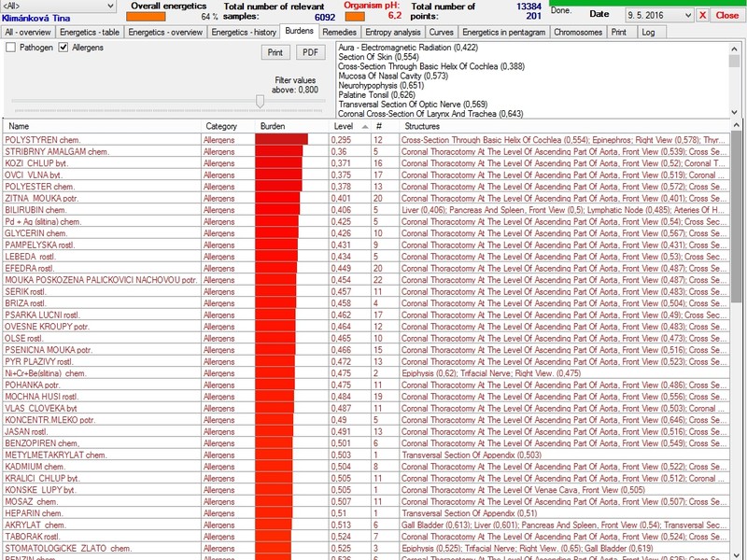Image resolution: width=747 pixels, height=560 pixels.
Task: Select the Ni+Cr+Be(slitina) chem. row
Action: (366, 373)
